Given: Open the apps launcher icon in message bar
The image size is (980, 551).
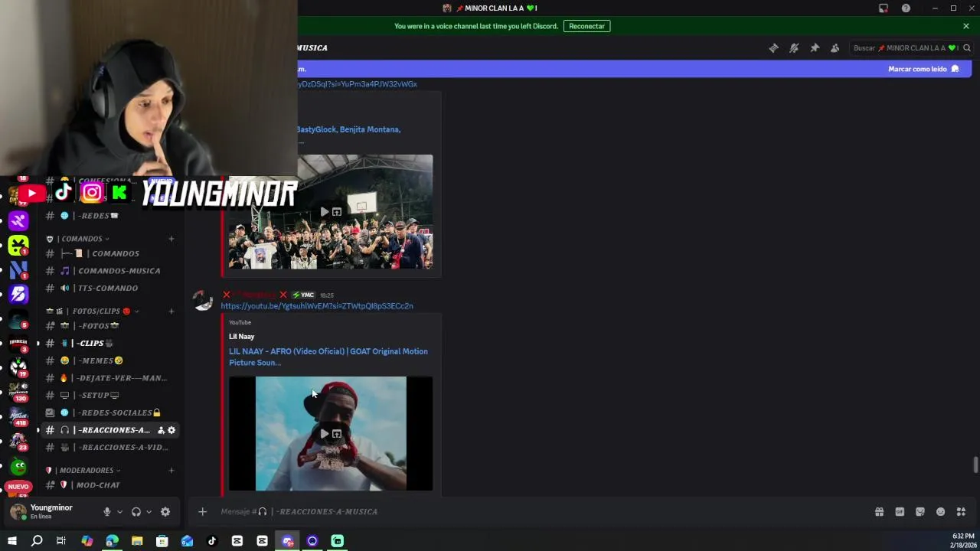Looking at the screenshot, I should pyautogui.click(x=961, y=512).
